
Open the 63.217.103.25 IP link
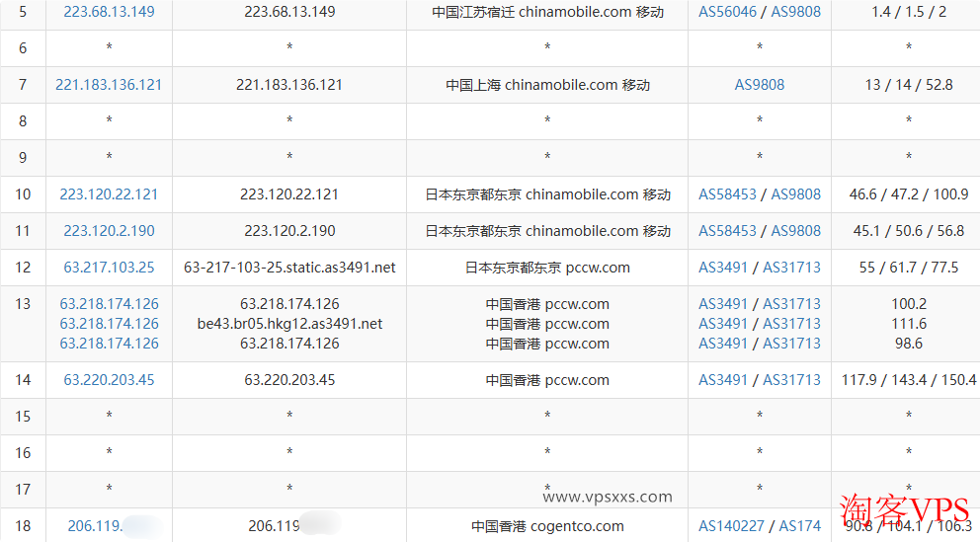click(109, 268)
